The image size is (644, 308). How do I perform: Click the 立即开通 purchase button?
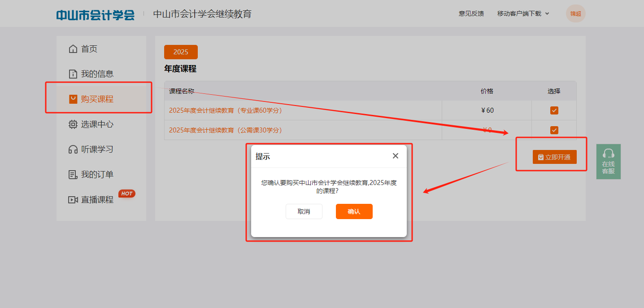(554, 157)
